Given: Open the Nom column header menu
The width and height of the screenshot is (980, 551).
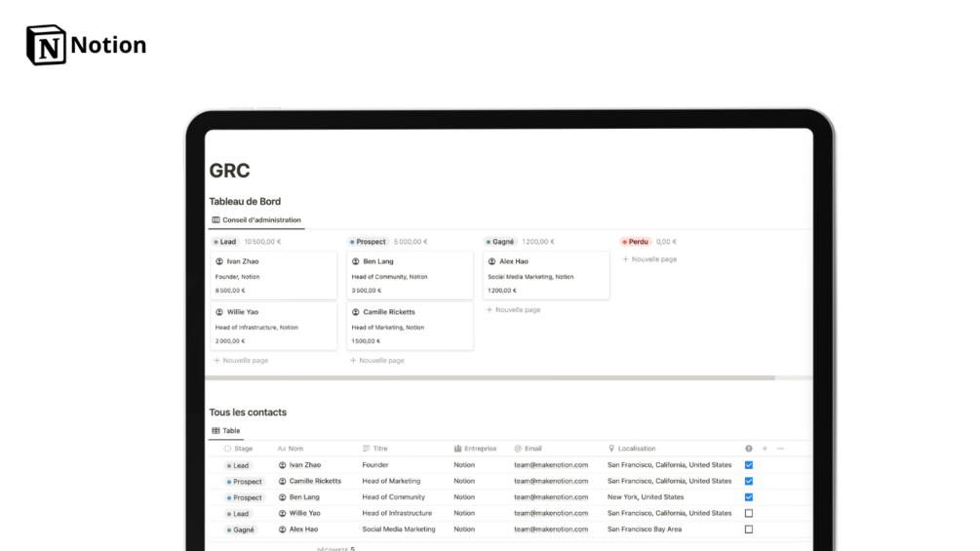Looking at the screenshot, I should [291, 449].
